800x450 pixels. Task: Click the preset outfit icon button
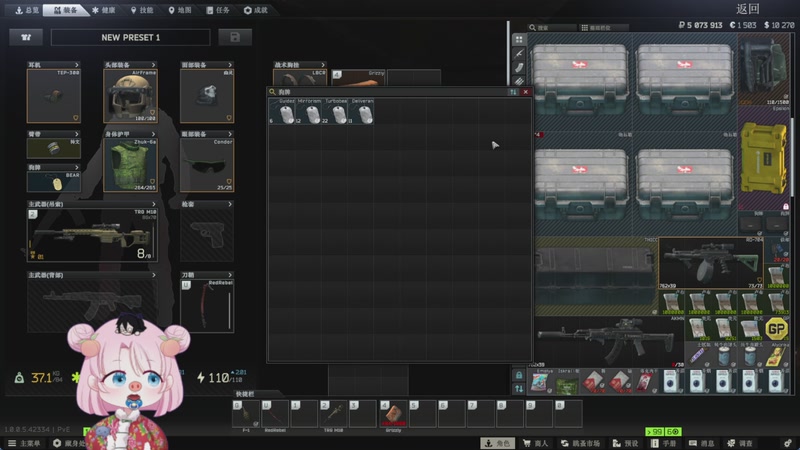coord(26,37)
